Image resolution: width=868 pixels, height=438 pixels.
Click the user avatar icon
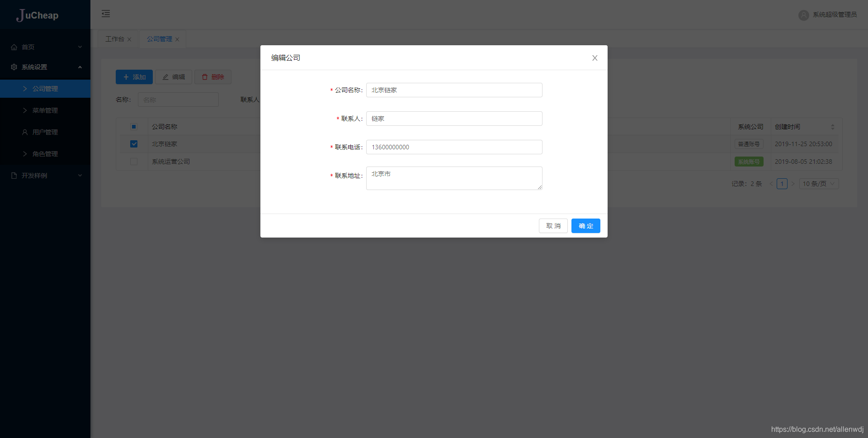803,15
